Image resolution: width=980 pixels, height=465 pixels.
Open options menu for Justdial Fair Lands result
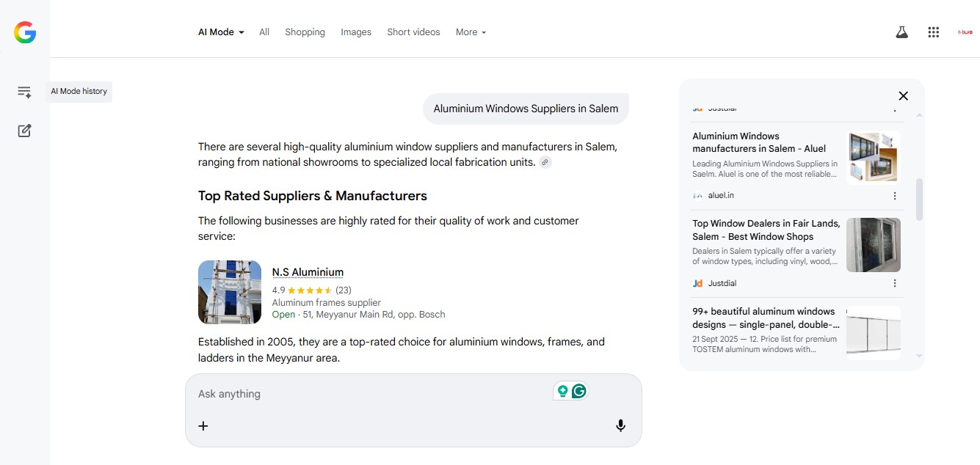(x=895, y=283)
